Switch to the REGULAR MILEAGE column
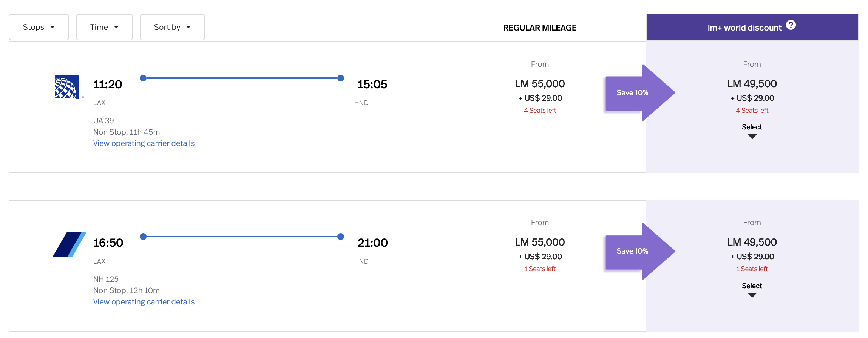The width and height of the screenshot is (868, 338). click(x=539, y=27)
